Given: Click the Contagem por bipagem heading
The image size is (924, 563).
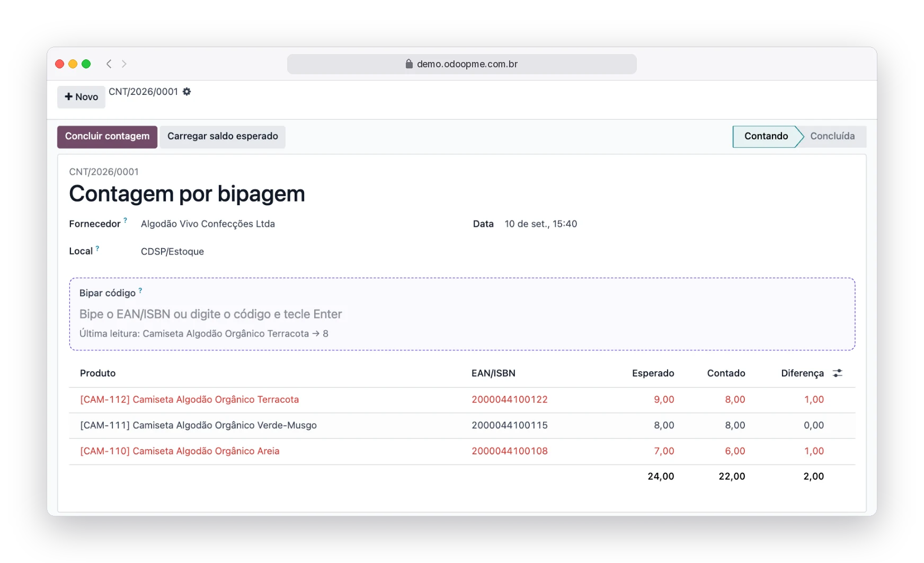Looking at the screenshot, I should [x=187, y=194].
